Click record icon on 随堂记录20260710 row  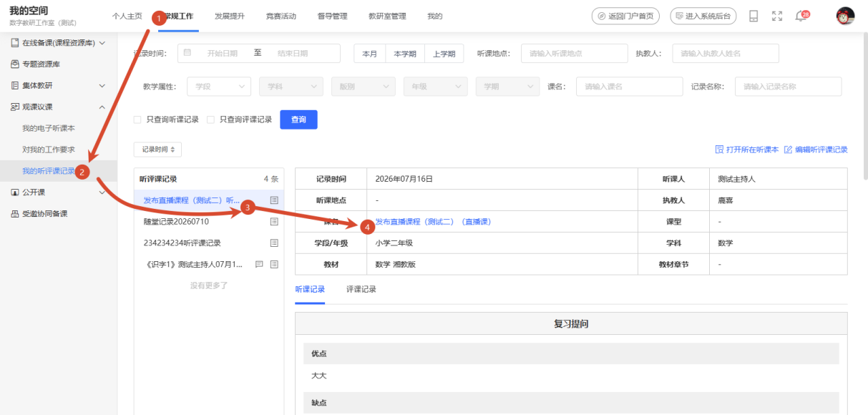(x=274, y=222)
